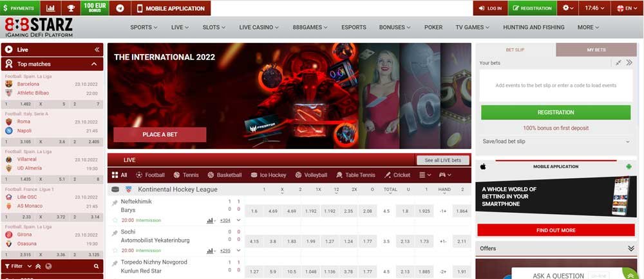Screen dimensions: 644x279
Task: Open statistics chart for Sochi match
Action: (x=211, y=251)
